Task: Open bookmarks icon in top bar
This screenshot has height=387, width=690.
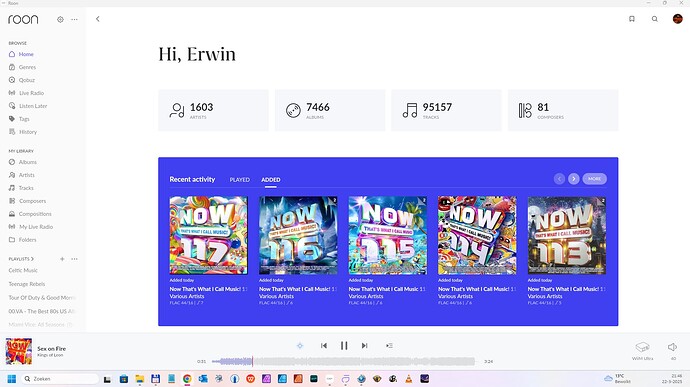Action: click(x=632, y=19)
